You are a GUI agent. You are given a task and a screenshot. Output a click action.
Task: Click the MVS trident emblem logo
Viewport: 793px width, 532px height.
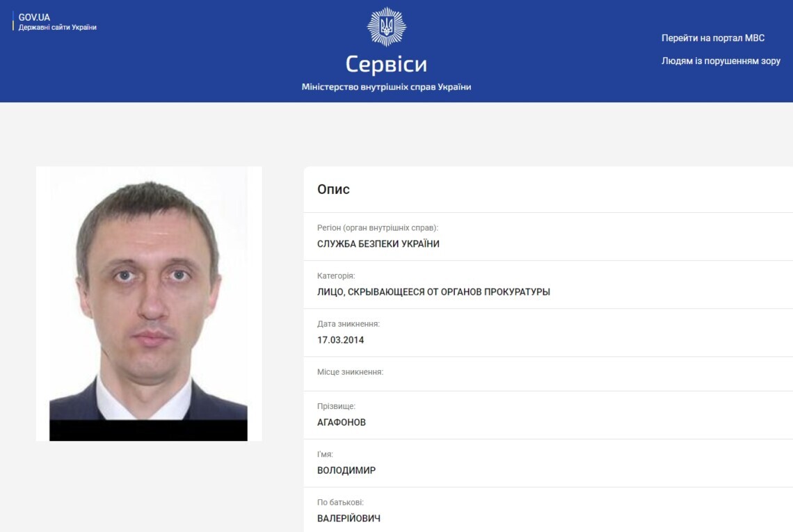[386, 27]
